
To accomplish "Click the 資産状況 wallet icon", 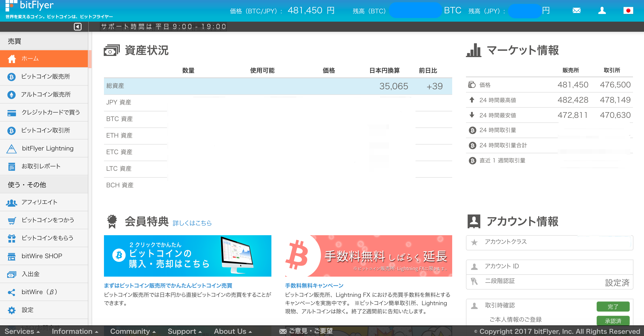I will click(112, 50).
